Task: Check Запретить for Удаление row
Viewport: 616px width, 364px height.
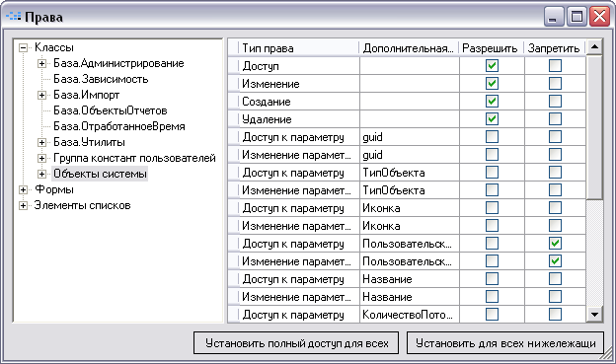Action: tap(555, 119)
